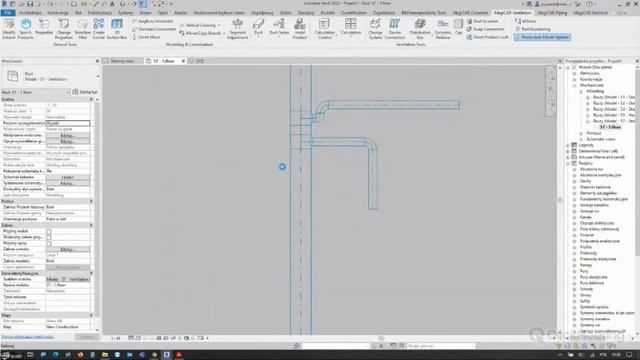Screen dimensions: 640x360
Task: Activate the Create Similar tool
Action: point(98,29)
